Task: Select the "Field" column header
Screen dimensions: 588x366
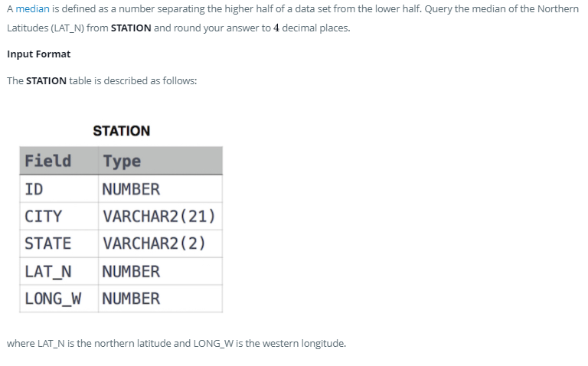Action: click(47, 161)
